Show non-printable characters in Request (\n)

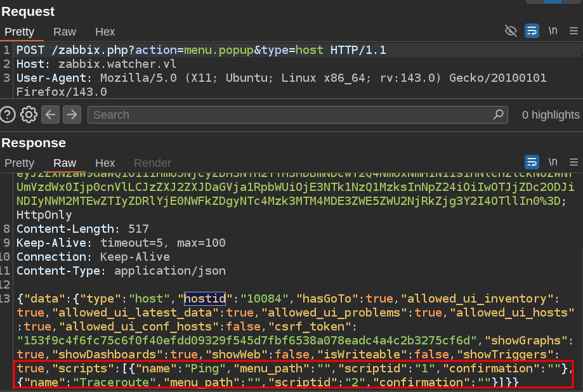coord(553,30)
